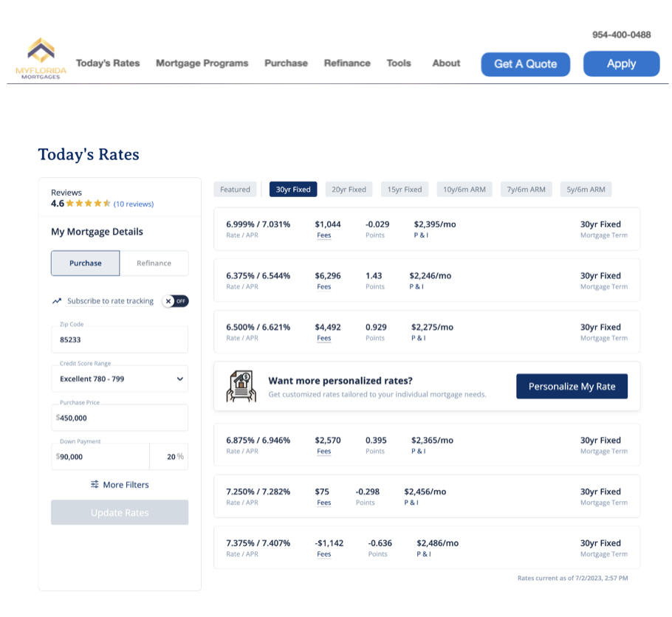This screenshot has width=672, height=617.
Task: Select the 6.999% / 7.031% rate row
Action: click(x=427, y=229)
